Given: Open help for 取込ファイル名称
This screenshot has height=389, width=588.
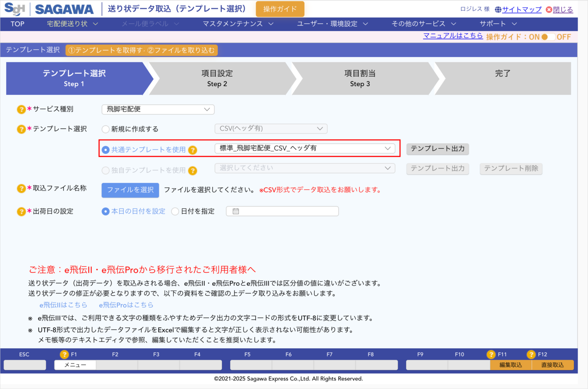Looking at the screenshot, I should 21,188.
